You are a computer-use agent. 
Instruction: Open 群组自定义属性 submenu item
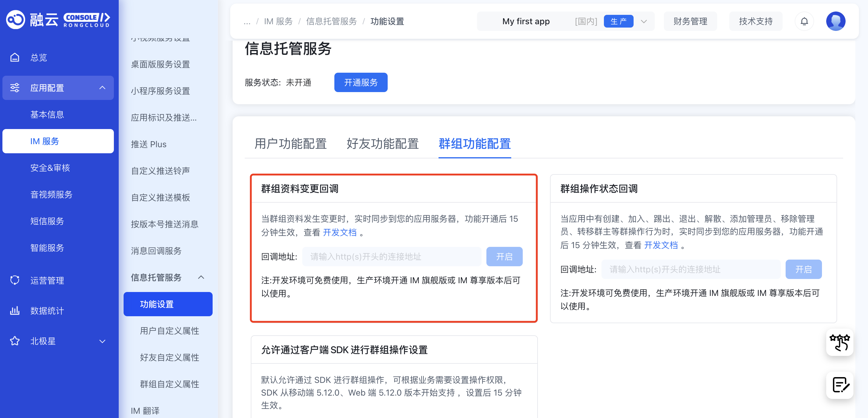pyautogui.click(x=170, y=384)
